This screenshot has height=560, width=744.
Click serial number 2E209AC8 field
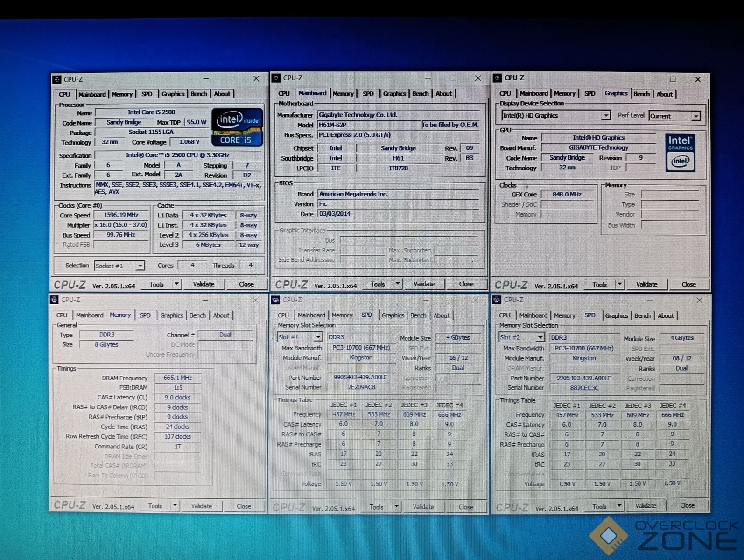[361, 387]
